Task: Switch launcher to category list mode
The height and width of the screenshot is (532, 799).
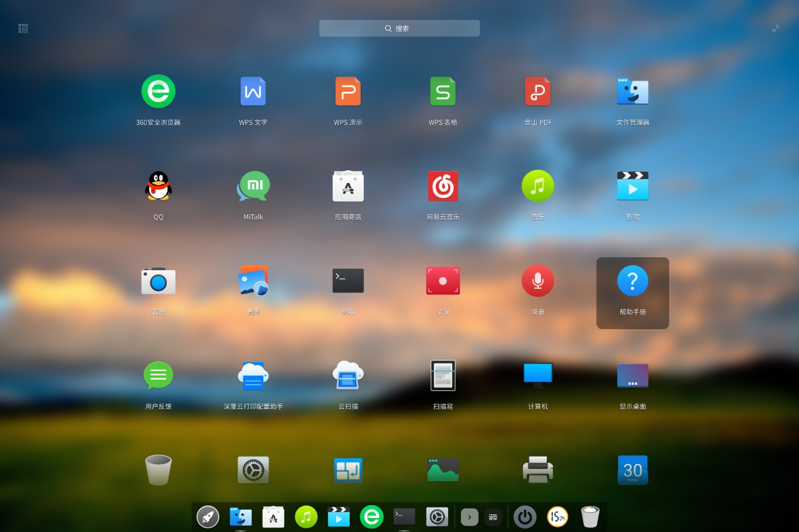Action: coord(23,28)
